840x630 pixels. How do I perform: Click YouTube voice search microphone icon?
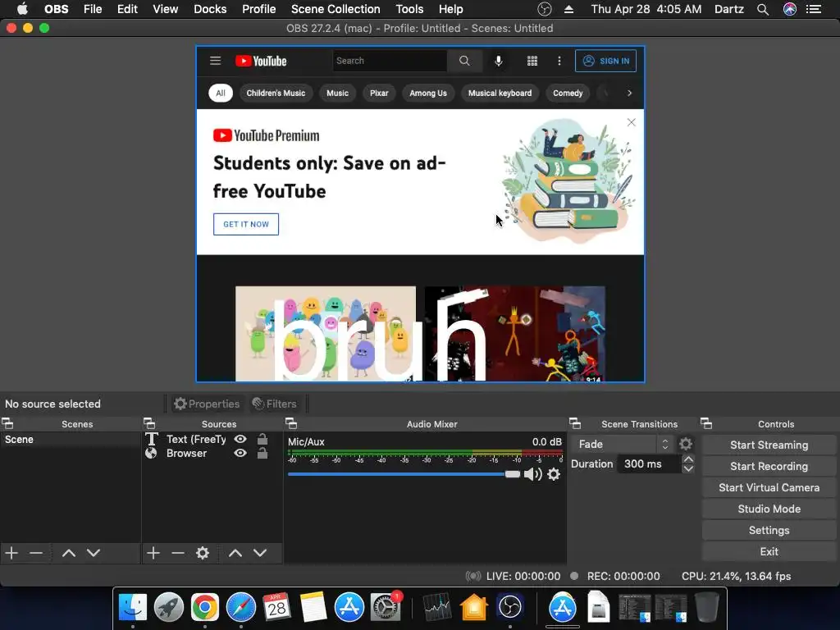(x=499, y=61)
